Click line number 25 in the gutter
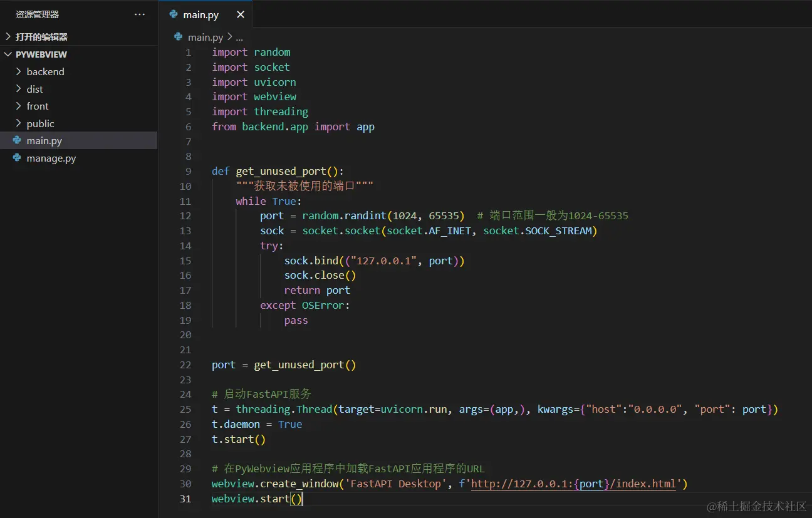Viewport: 812px width, 518px height. (185, 410)
